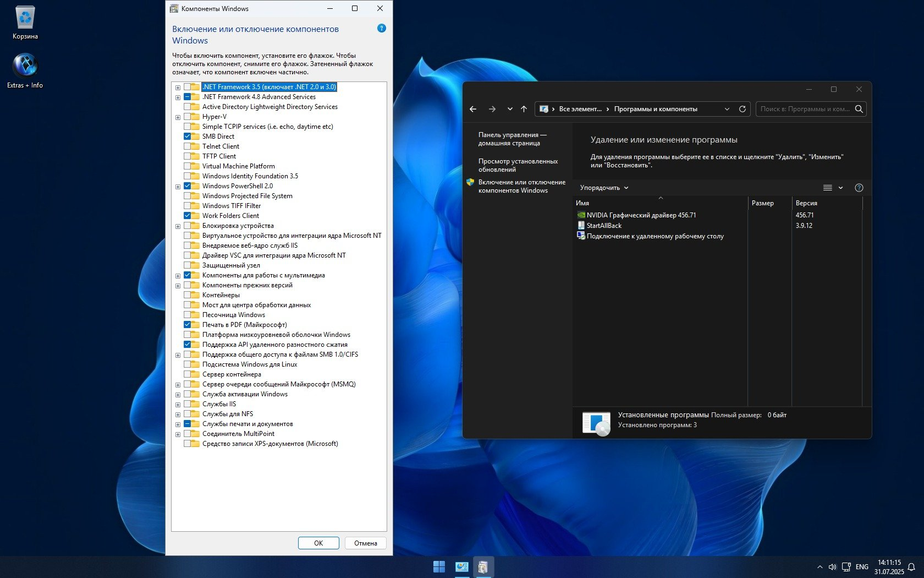
Task: Open the Упорядочить dropdown menu
Action: click(x=604, y=188)
